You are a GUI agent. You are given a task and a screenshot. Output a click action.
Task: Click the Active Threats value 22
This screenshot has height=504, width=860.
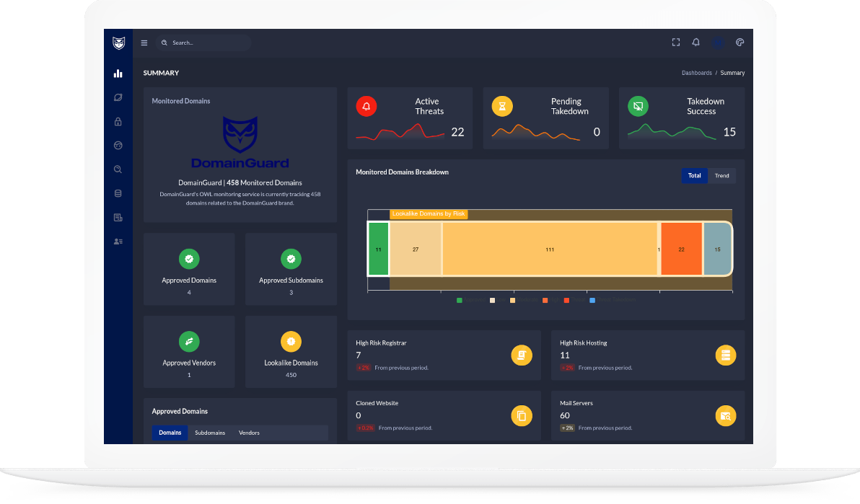(x=457, y=132)
